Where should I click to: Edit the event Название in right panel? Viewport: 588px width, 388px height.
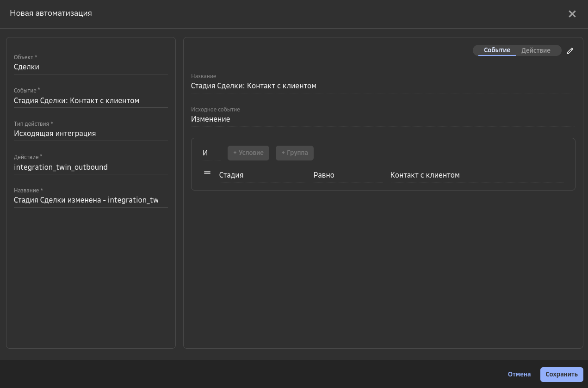point(382,86)
